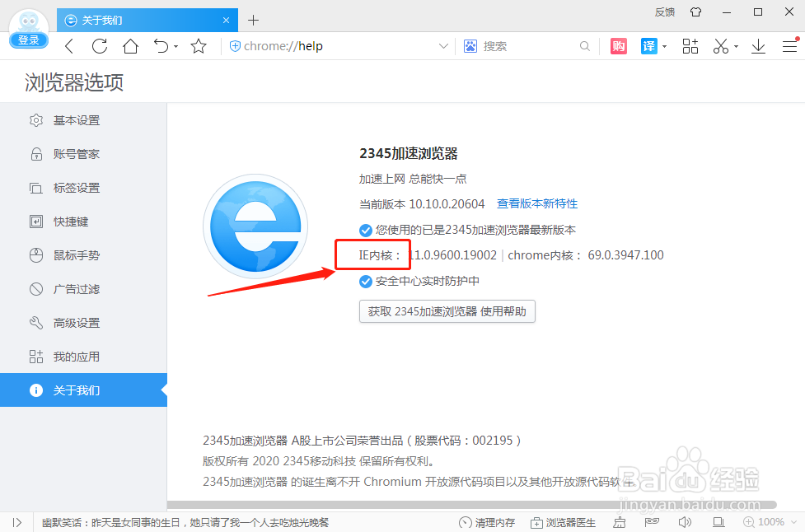Open the apps grid plus icon
This screenshot has width=805, height=532.
[690, 46]
